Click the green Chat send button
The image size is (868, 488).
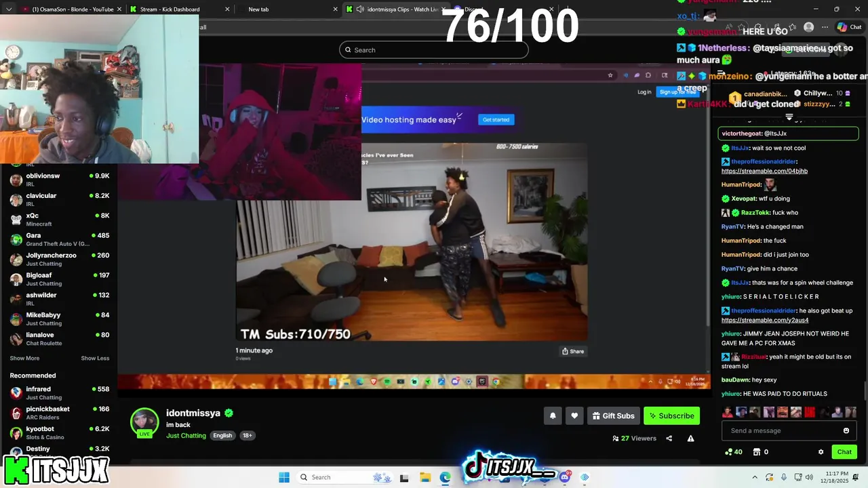[844, 452]
